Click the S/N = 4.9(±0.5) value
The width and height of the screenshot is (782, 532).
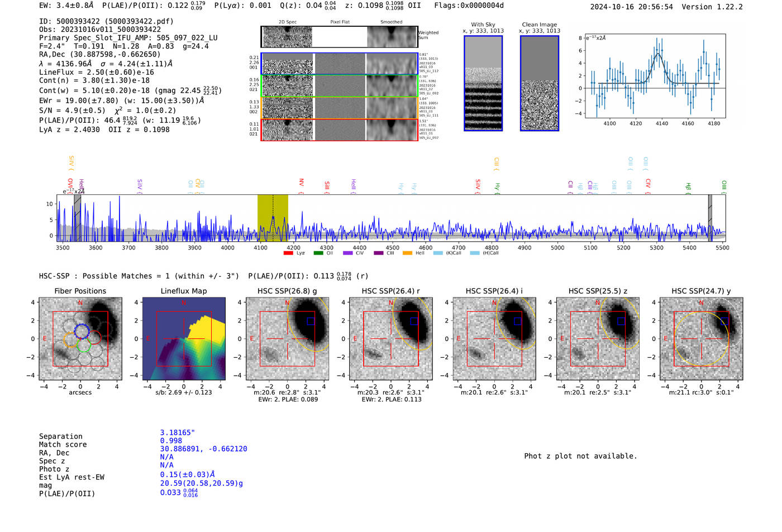tap(72, 111)
